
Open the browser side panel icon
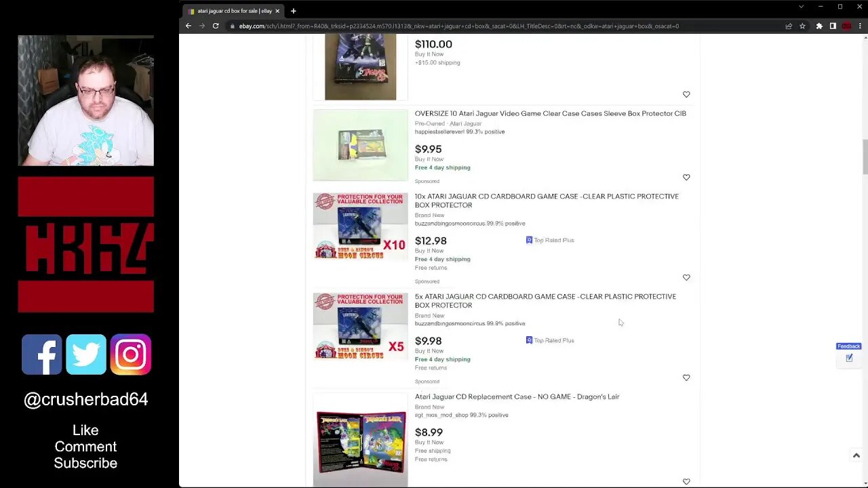pos(833,26)
